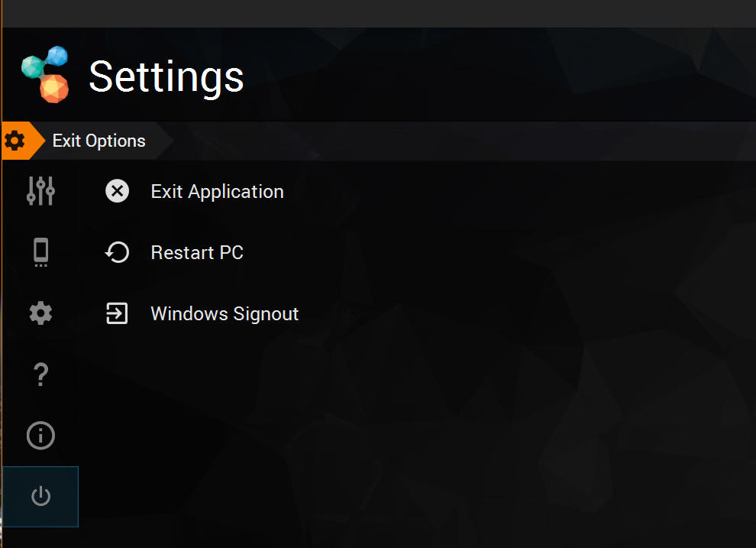
Task: Open help via the question mark icon
Action: pos(40,375)
